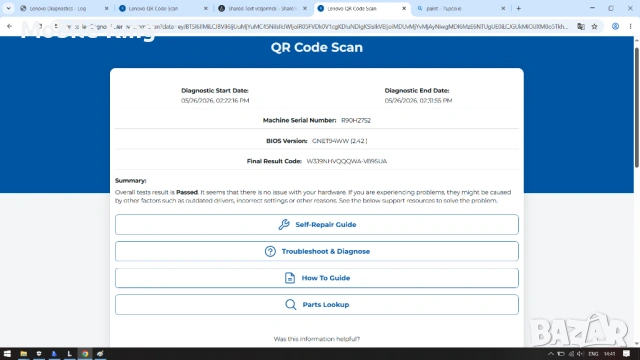Go back to the previous page
The height and width of the screenshot is (360, 640).
coord(9,27)
